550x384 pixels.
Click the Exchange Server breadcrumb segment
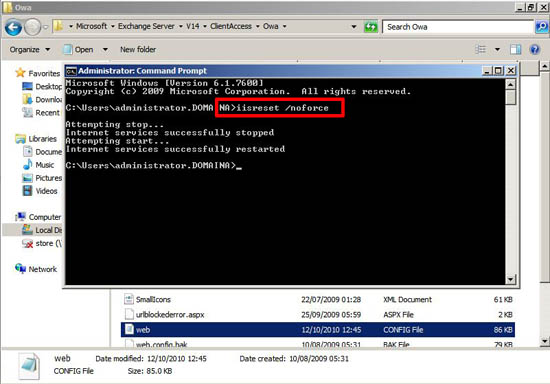(146, 26)
